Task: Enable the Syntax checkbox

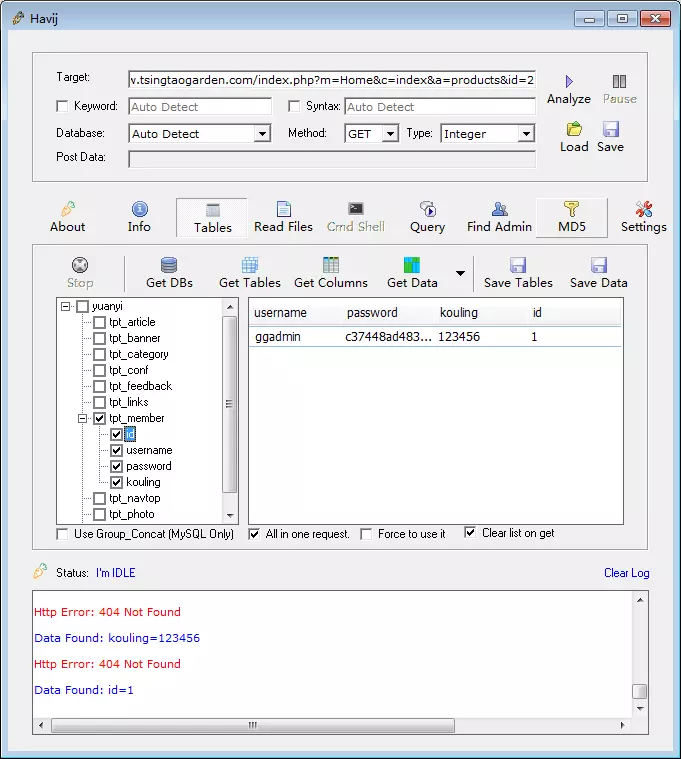Action: (294, 106)
